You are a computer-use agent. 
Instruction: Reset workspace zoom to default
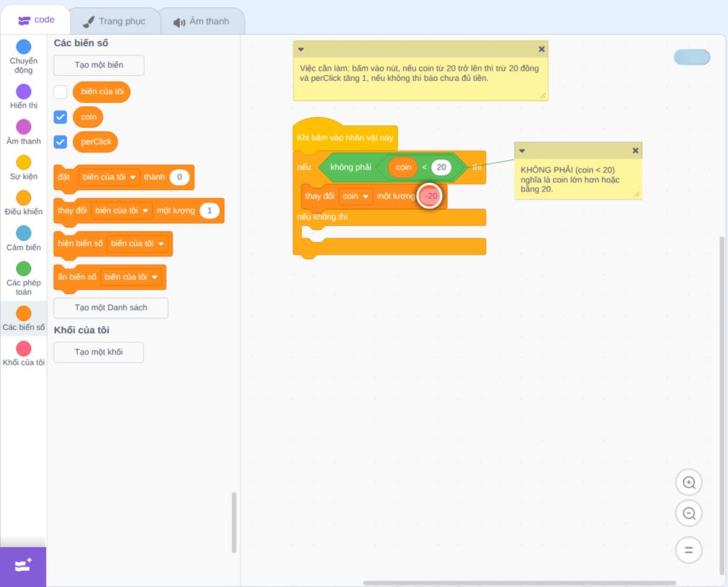[x=689, y=550]
